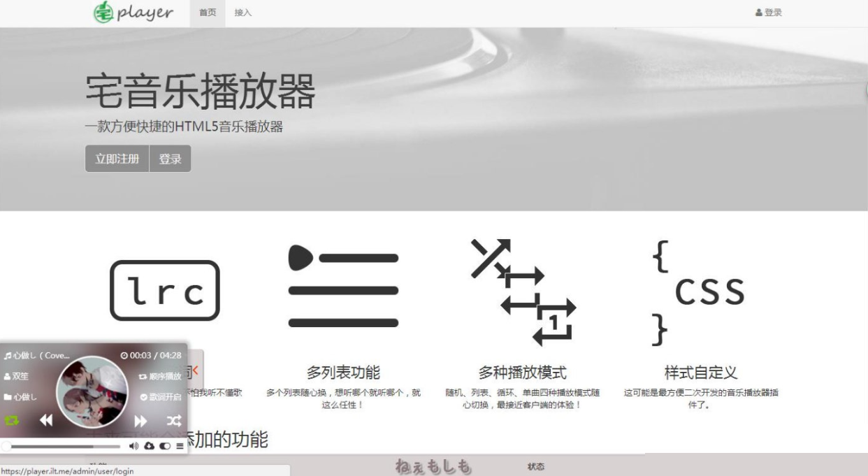Open the 首页 navigation tab
The width and height of the screenshot is (868, 476).
pos(208,13)
